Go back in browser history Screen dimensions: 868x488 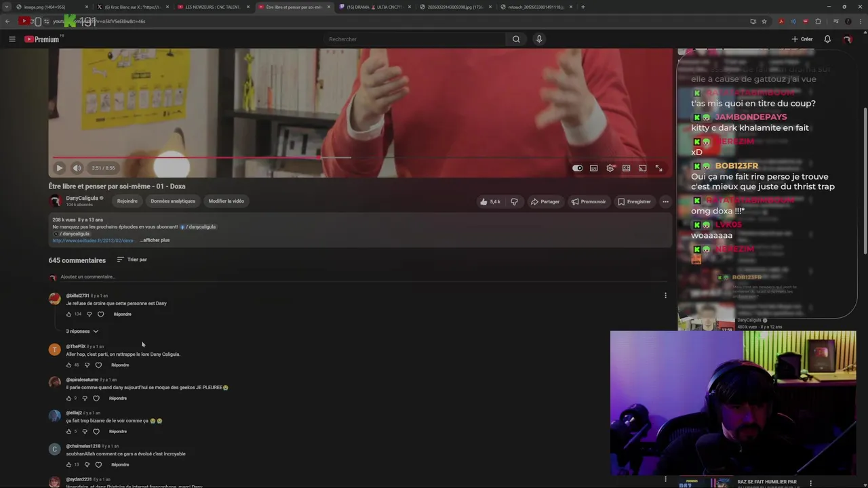pyautogui.click(x=7, y=21)
